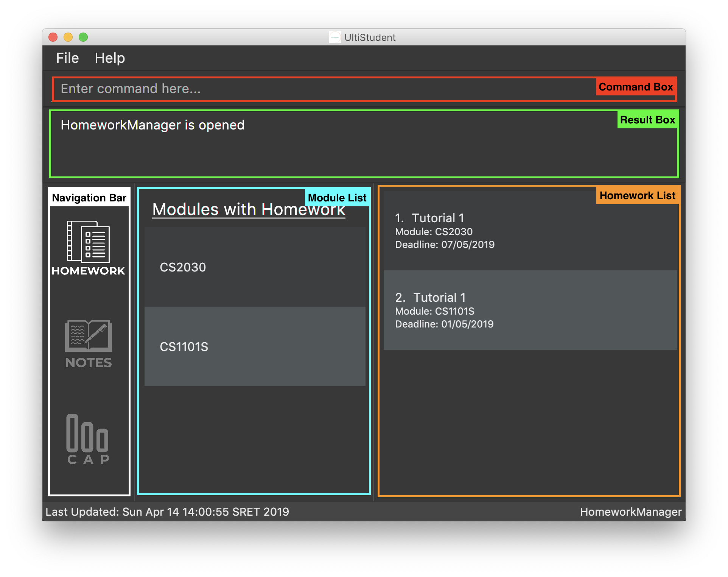Click the 'Deadline: 07/05/2019' text
Image resolution: width=728 pixels, height=577 pixels.
pyautogui.click(x=445, y=245)
